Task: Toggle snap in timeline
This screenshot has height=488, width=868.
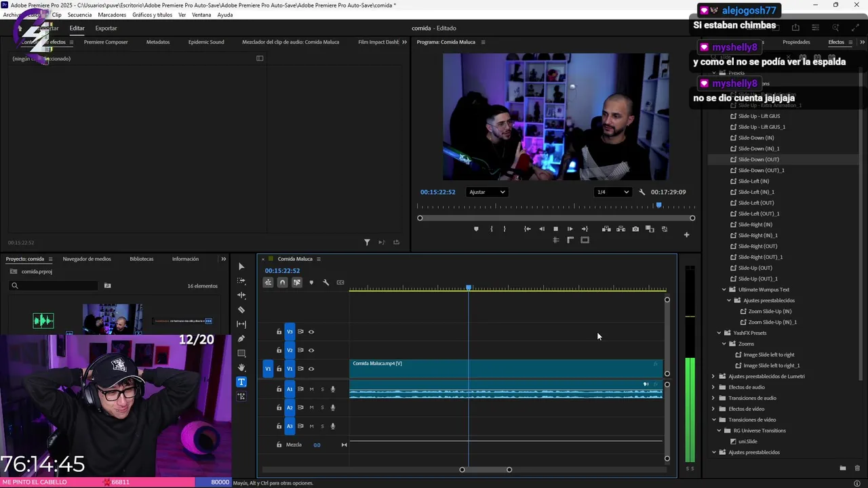Action: coord(283,283)
